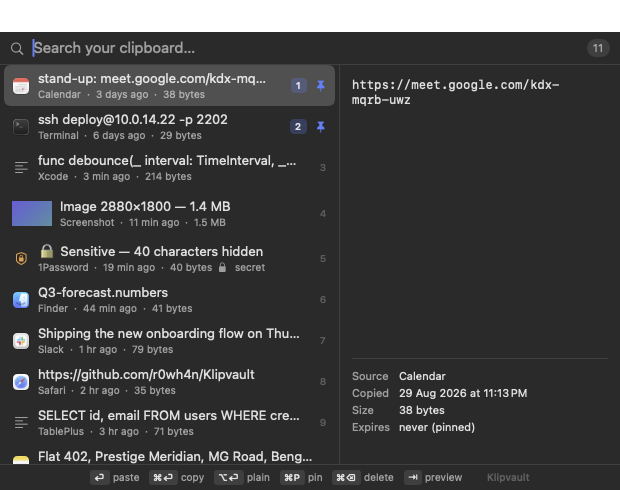Image resolution: width=620 pixels, height=490 pixels.
Task: Click the secret tag lock icon
Action: coord(223,267)
